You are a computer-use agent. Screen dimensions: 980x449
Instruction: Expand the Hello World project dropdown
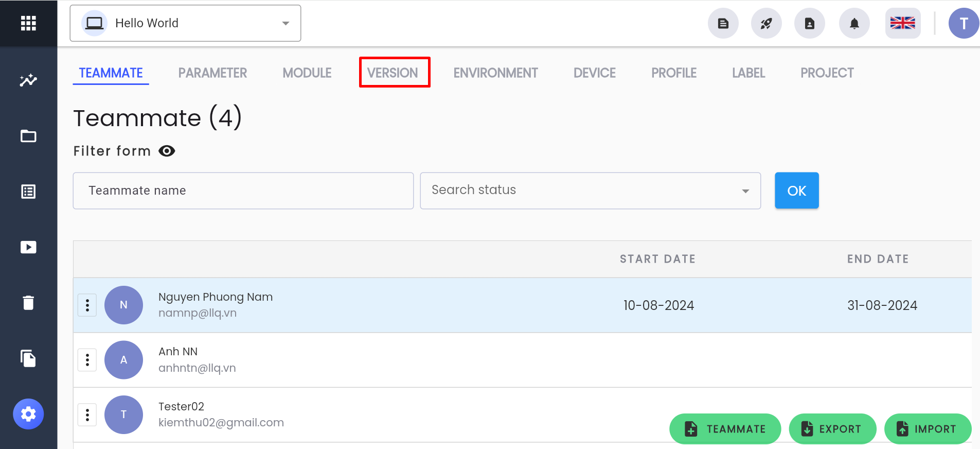tap(185, 23)
